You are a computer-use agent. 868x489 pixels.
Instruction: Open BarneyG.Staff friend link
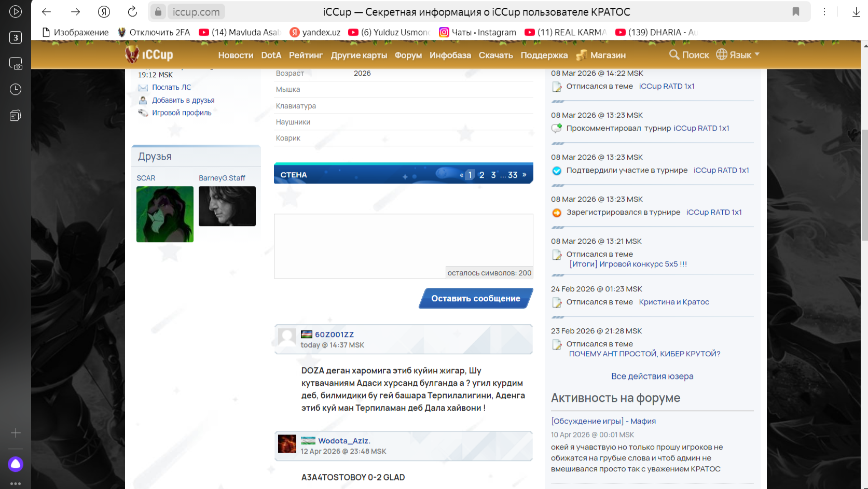[x=222, y=178]
